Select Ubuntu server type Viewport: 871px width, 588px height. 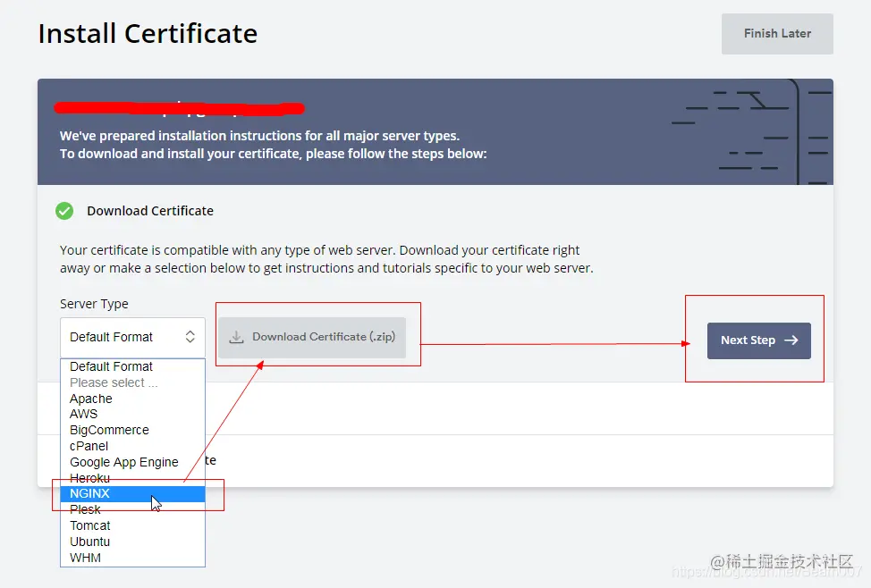pos(132,542)
